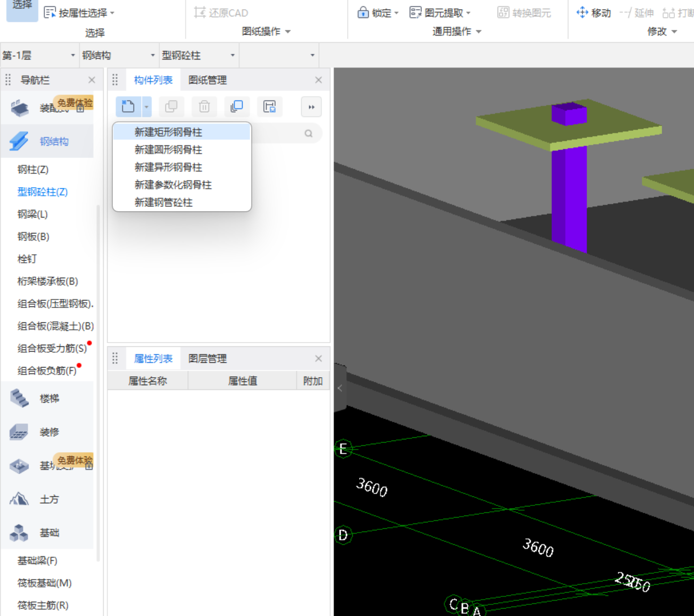Click the new component icon

coord(128,107)
